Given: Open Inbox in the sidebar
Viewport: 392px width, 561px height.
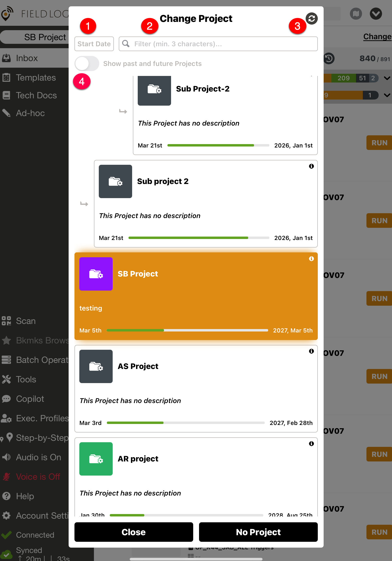Looking at the screenshot, I should [x=27, y=58].
